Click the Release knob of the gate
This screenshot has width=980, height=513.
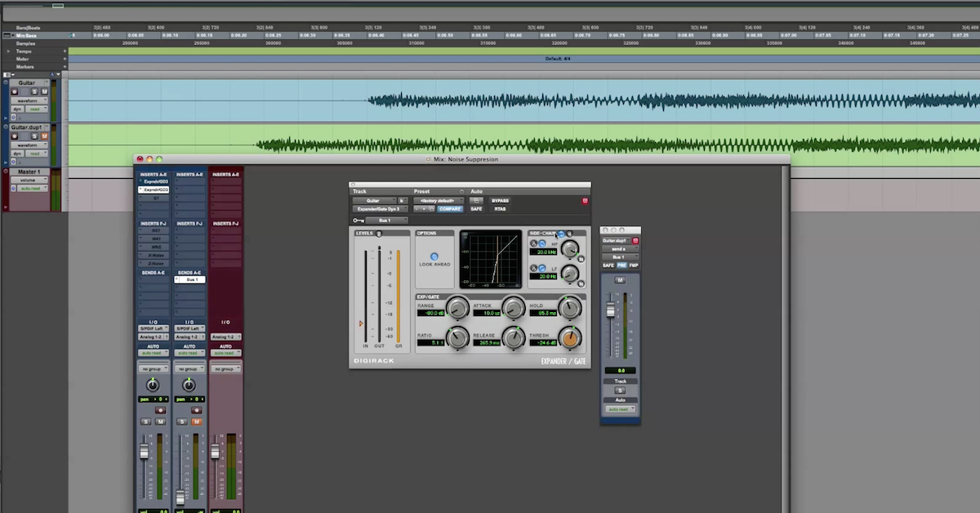pyautogui.click(x=513, y=337)
